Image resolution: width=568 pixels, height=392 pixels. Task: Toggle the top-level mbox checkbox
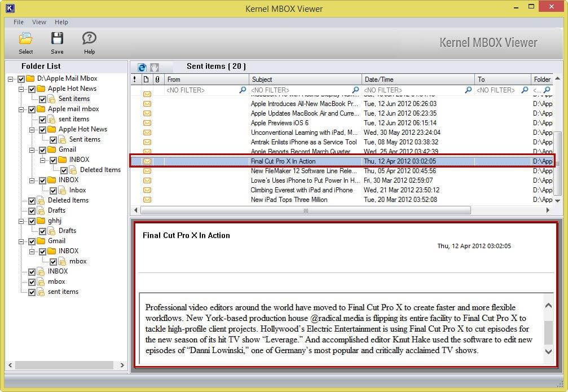click(x=32, y=282)
